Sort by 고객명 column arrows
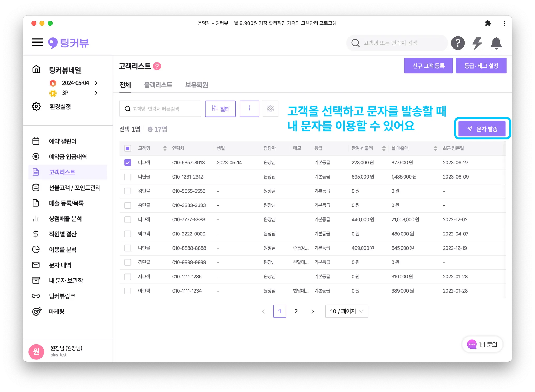 click(x=165, y=148)
